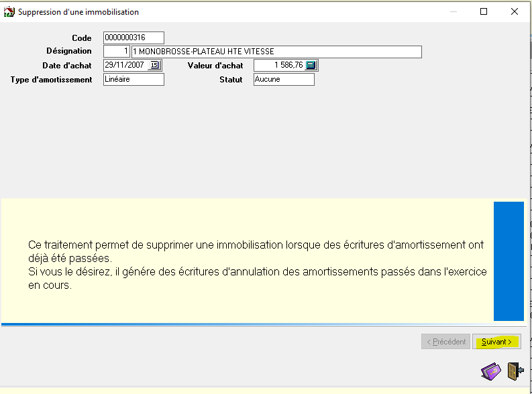Click the 'Code' label
532x394 pixels.
[82, 38]
